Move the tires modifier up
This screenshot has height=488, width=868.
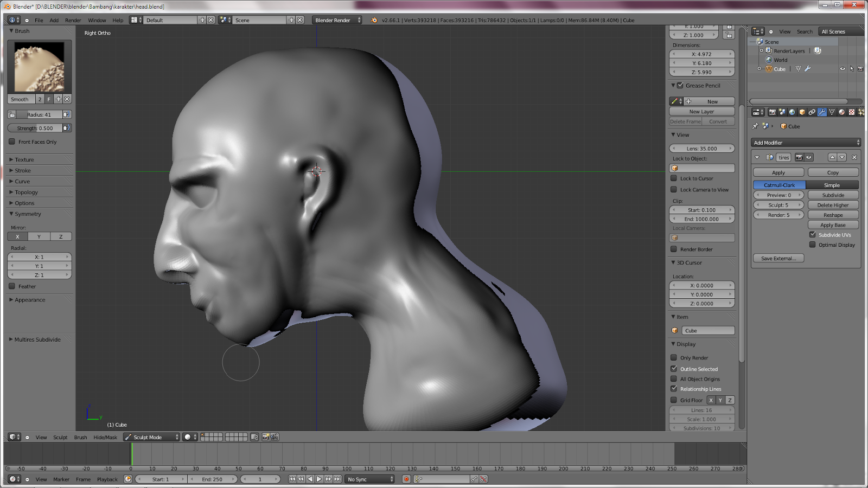[x=832, y=157]
